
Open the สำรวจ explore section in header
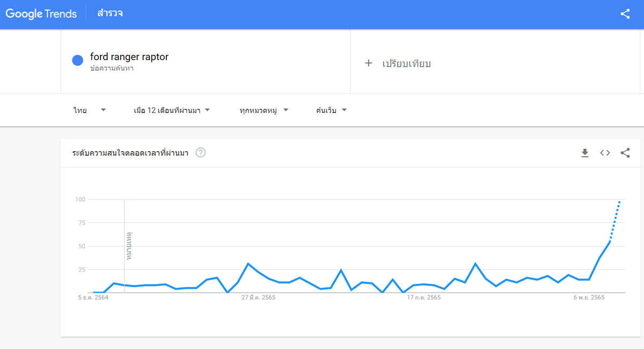tap(110, 13)
